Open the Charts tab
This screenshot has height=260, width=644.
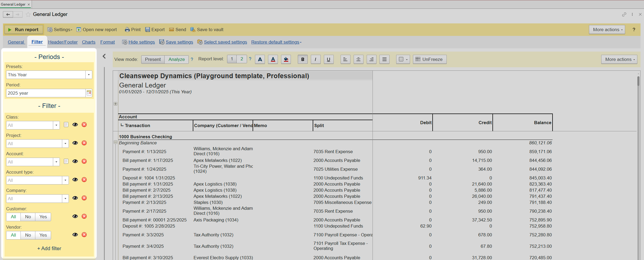tap(89, 42)
